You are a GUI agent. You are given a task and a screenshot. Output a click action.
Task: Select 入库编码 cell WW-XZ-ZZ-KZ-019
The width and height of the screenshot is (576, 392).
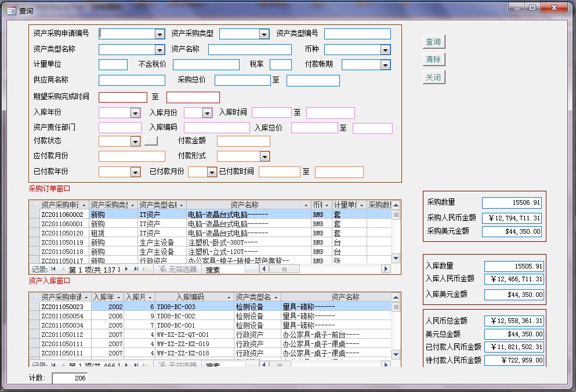pos(195,344)
